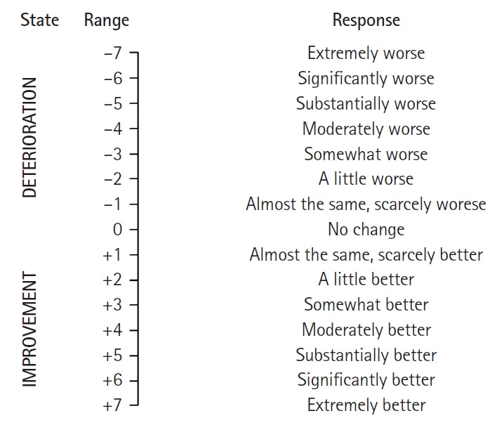Pick the −3 mark on the range axis
Screen dimensions: 504x430
[x=112, y=154]
